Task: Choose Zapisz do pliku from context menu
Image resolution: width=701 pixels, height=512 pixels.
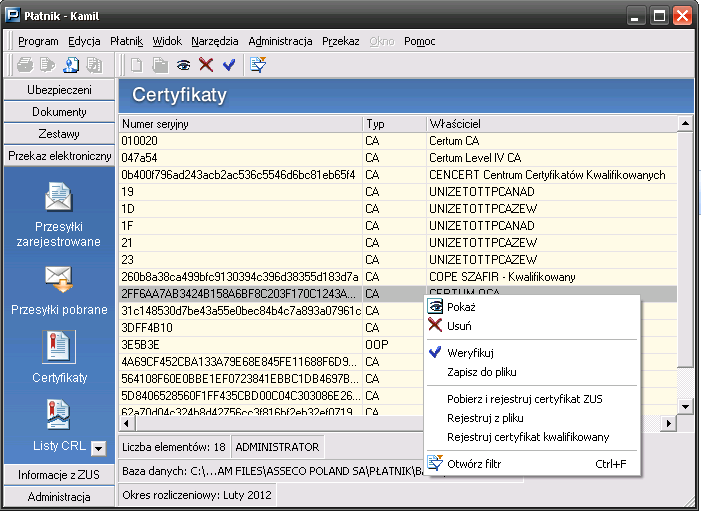Action: pos(532,372)
